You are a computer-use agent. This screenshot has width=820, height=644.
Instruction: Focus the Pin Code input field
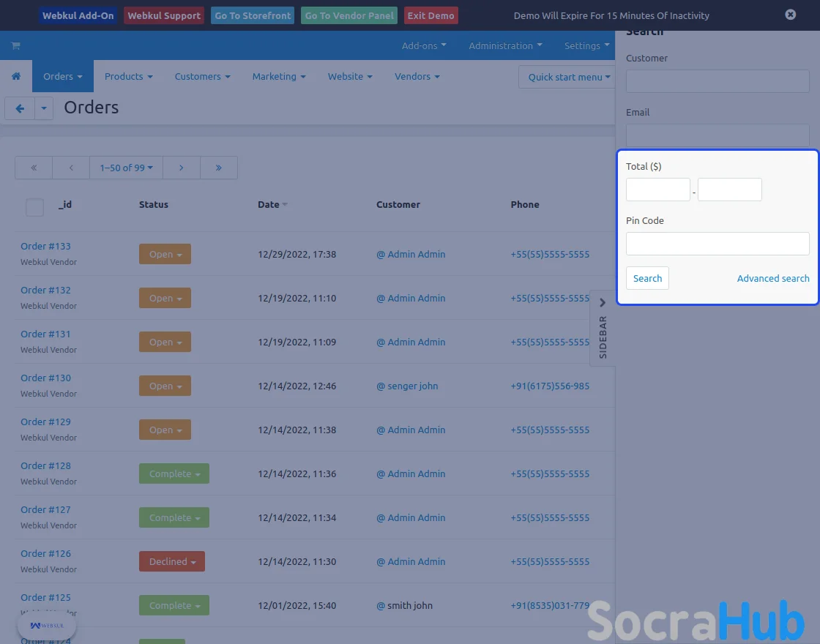point(717,244)
